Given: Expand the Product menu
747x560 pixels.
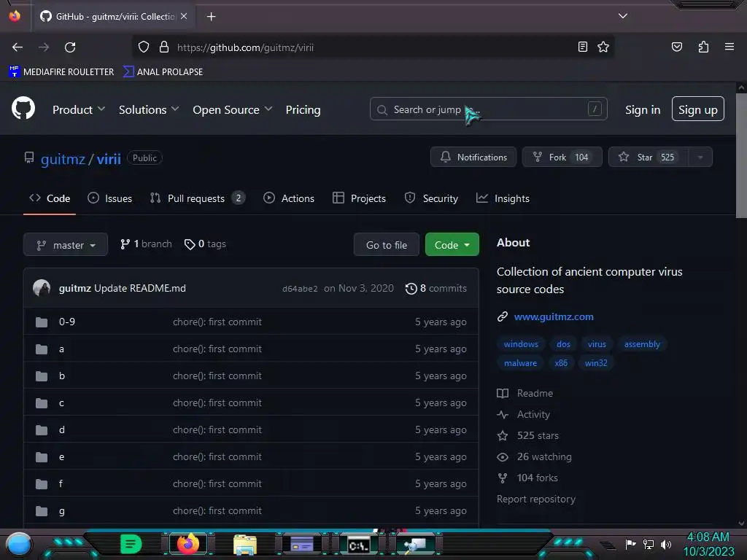Looking at the screenshot, I should point(79,109).
